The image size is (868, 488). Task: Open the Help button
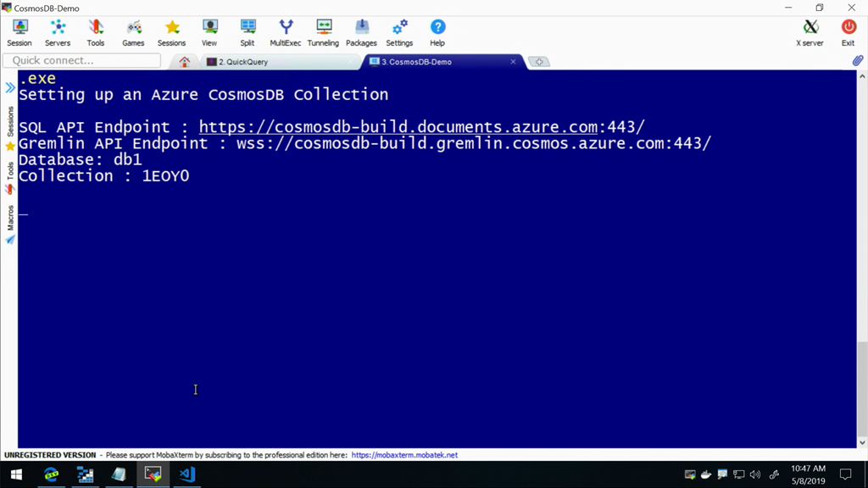click(437, 33)
